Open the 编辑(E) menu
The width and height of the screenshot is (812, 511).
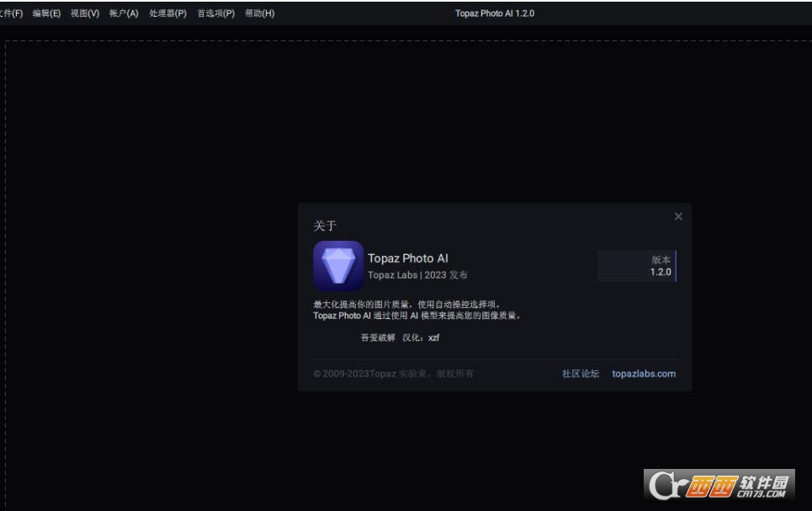click(x=46, y=13)
